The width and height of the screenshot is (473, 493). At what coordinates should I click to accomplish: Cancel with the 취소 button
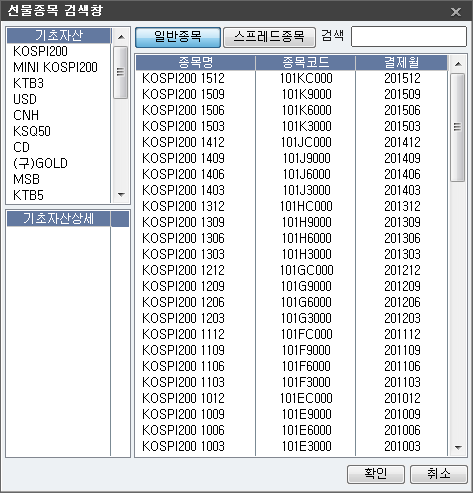pyautogui.click(x=438, y=474)
